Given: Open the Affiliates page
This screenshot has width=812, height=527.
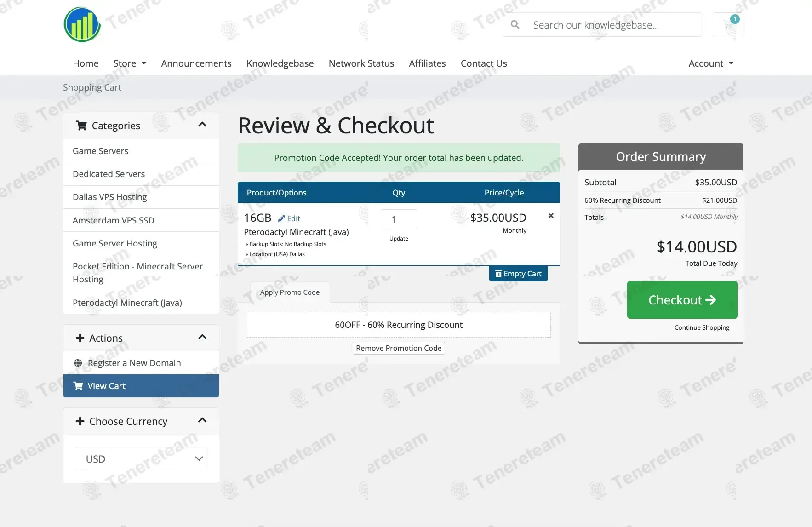Looking at the screenshot, I should pos(427,63).
